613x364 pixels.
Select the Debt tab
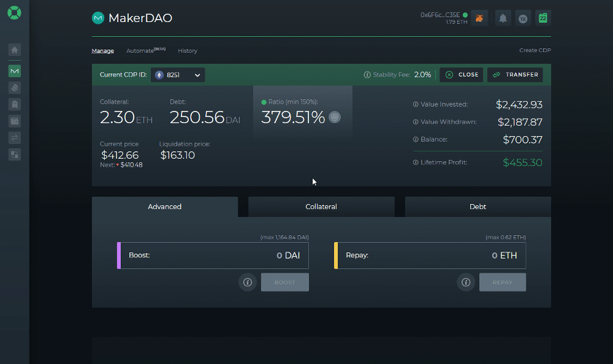click(478, 207)
